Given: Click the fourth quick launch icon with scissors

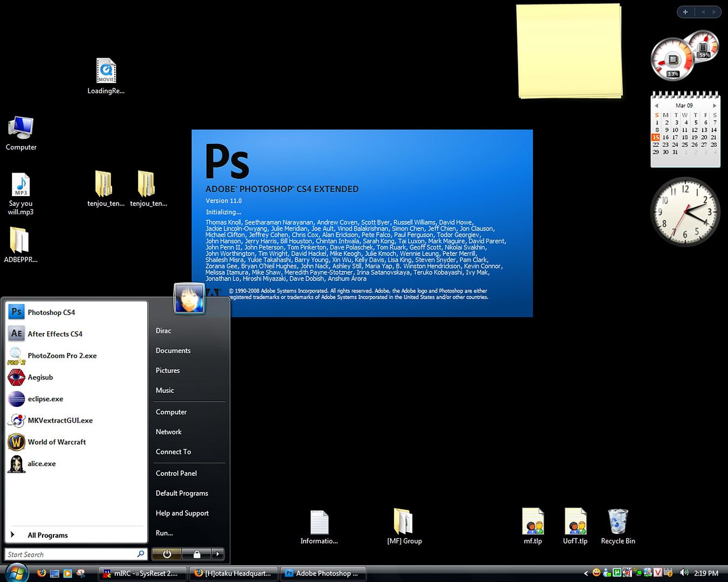Looking at the screenshot, I should pos(81,573).
